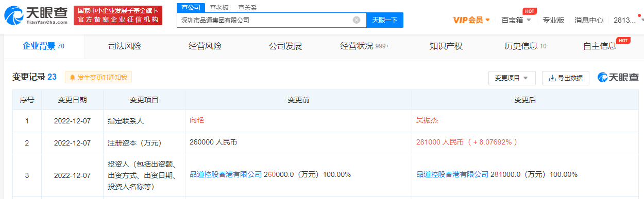The image size is (644, 199).
Task: Click the 天眼查 logo beside export button
Action: click(618, 78)
